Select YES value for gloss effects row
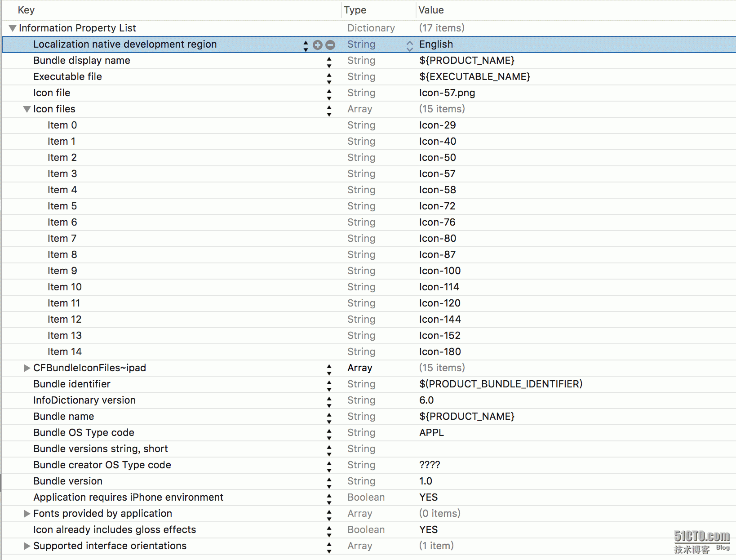 tap(428, 529)
